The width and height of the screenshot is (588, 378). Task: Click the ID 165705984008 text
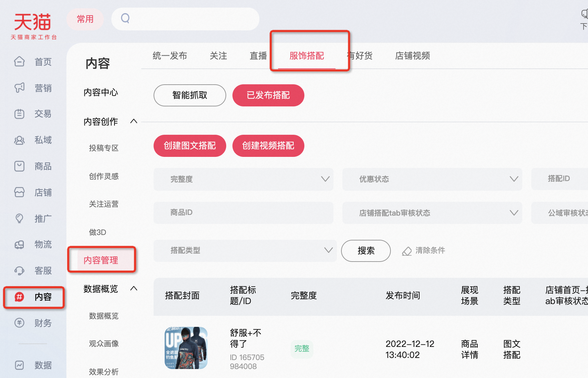point(247,362)
